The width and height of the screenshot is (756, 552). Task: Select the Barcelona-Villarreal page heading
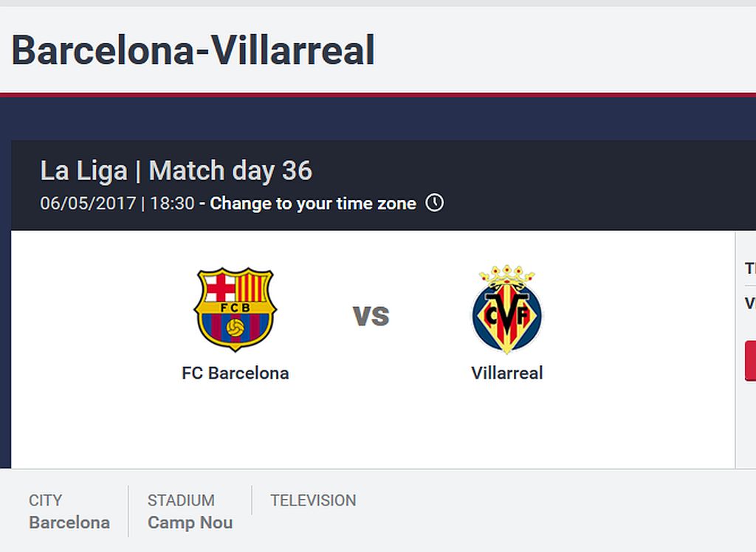pos(193,50)
